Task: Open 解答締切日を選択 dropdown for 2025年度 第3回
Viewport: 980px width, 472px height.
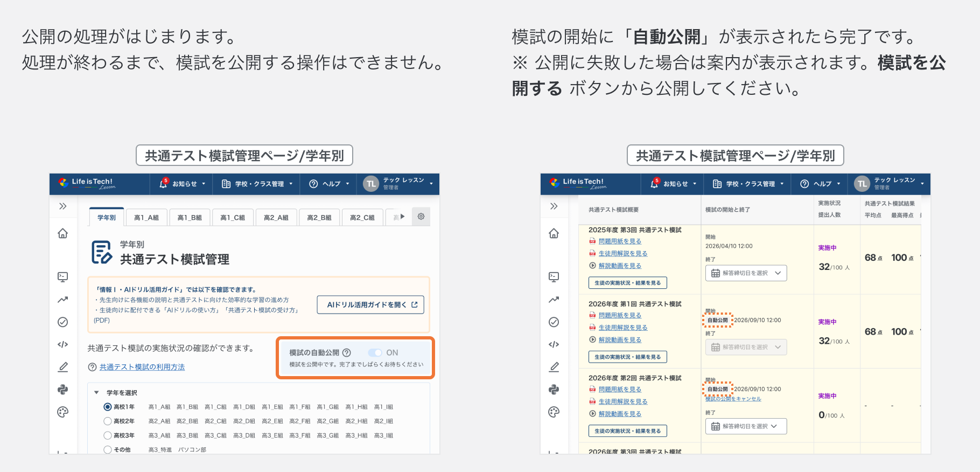Action: pyautogui.click(x=746, y=273)
